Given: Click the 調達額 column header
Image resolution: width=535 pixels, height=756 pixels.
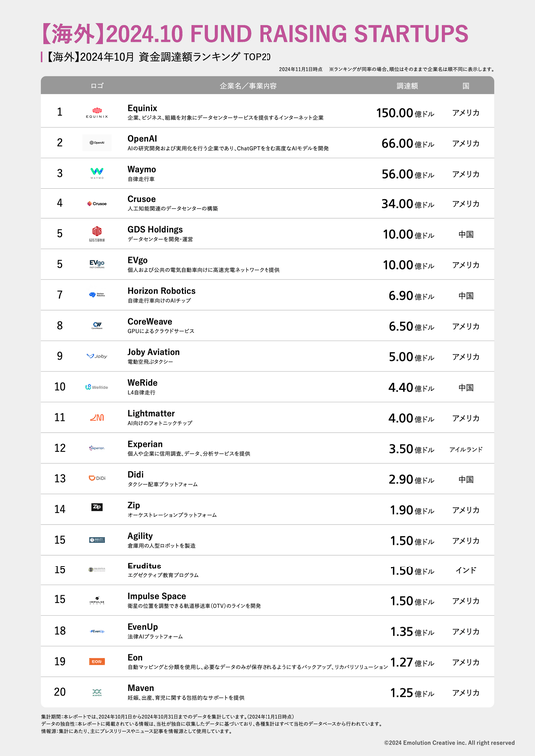Looking at the screenshot, I should (x=407, y=86).
